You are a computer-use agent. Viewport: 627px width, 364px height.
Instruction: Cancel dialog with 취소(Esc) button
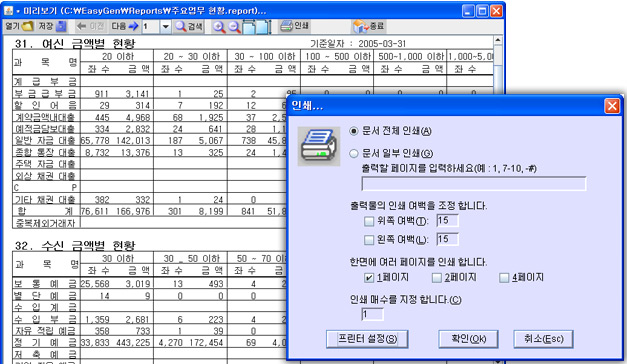543,339
